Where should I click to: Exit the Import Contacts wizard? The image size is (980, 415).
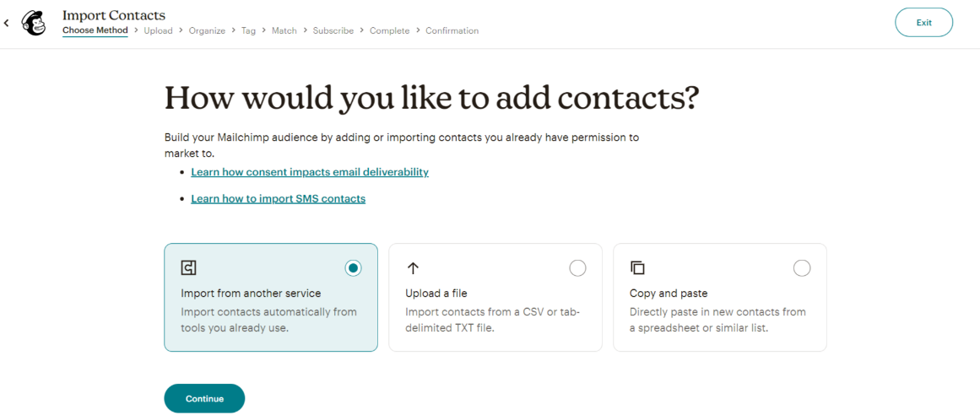[923, 23]
